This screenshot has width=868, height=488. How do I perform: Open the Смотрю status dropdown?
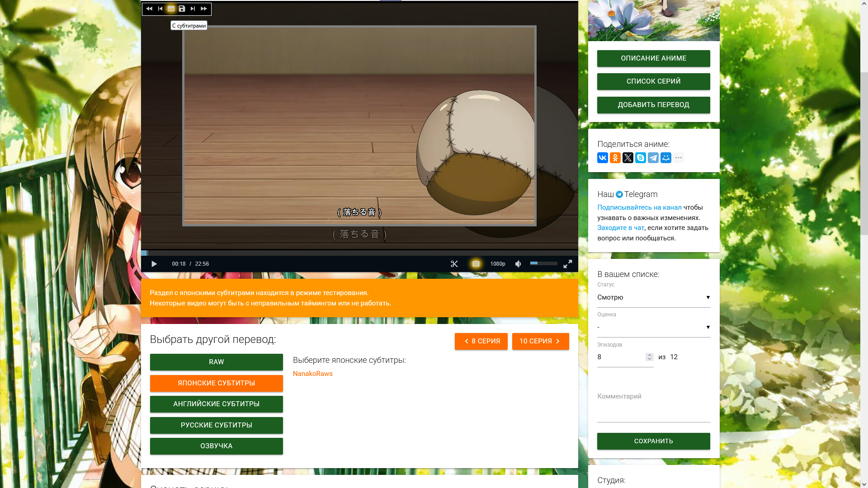[x=653, y=297]
